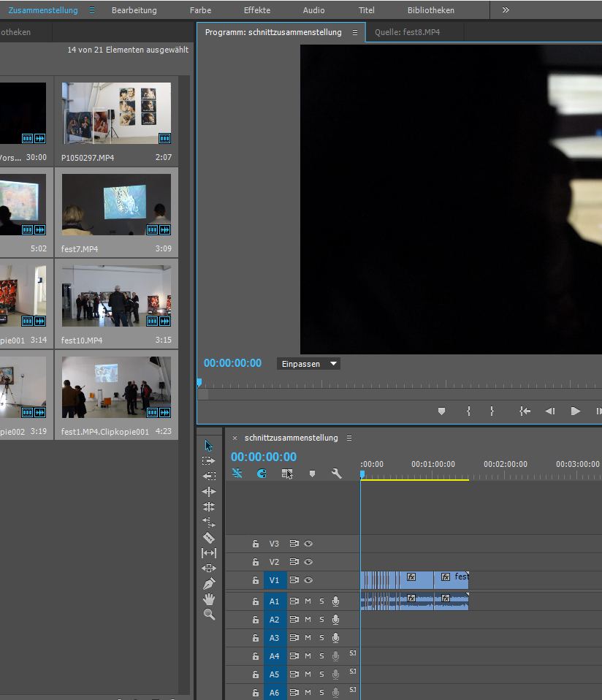This screenshot has height=700, width=602.
Task: Select the Rolling Edit tool
Action: [209, 506]
